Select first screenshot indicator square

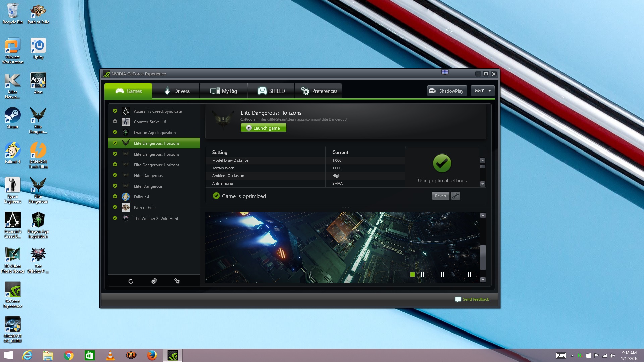(412, 274)
